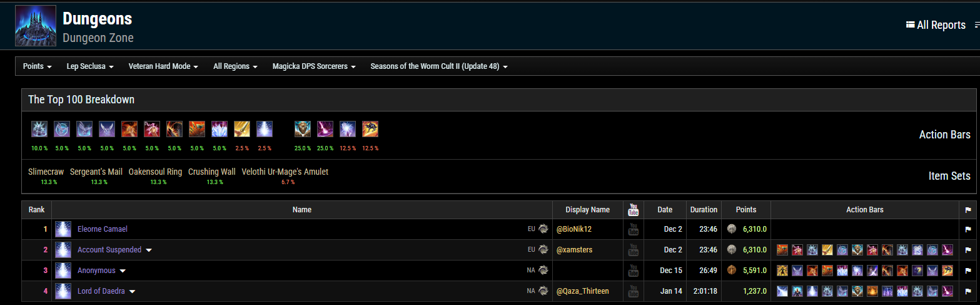The image size is (980, 305).
Task: Click the server icon next to EU in rank 2 row
Action: click(x=543, y=250)
